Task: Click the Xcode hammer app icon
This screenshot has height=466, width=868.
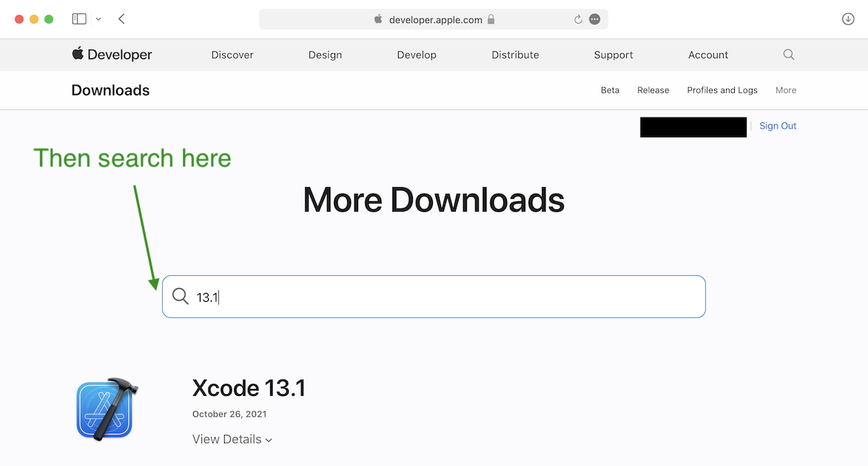Action: pos(107,409)
